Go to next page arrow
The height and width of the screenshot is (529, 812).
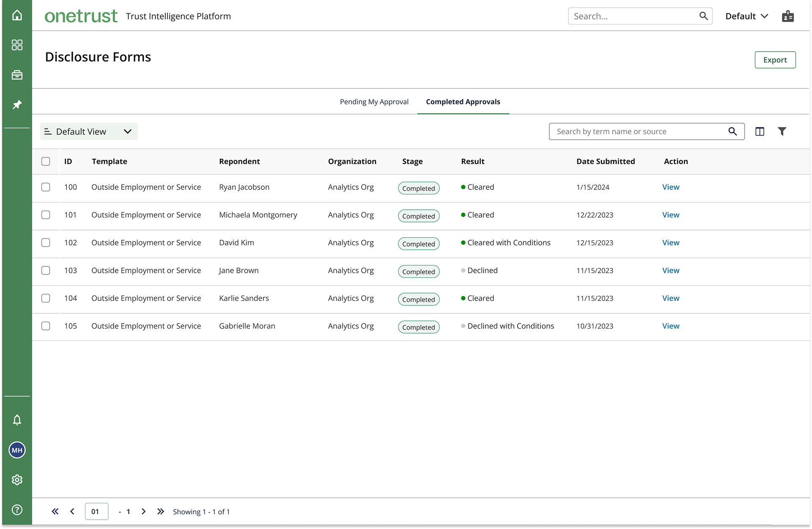(144, 511)
